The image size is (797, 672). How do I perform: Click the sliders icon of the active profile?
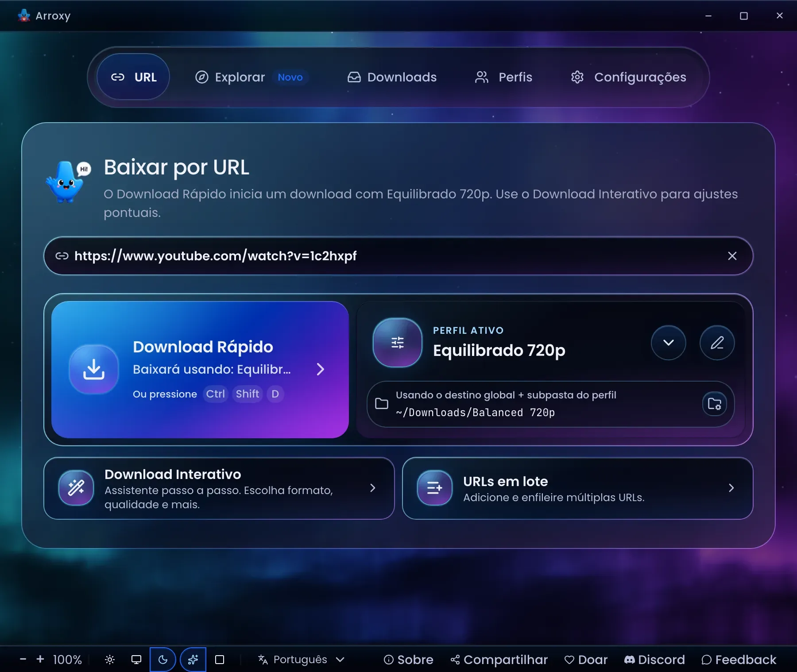pyautogui.click(x=398, y=342)
